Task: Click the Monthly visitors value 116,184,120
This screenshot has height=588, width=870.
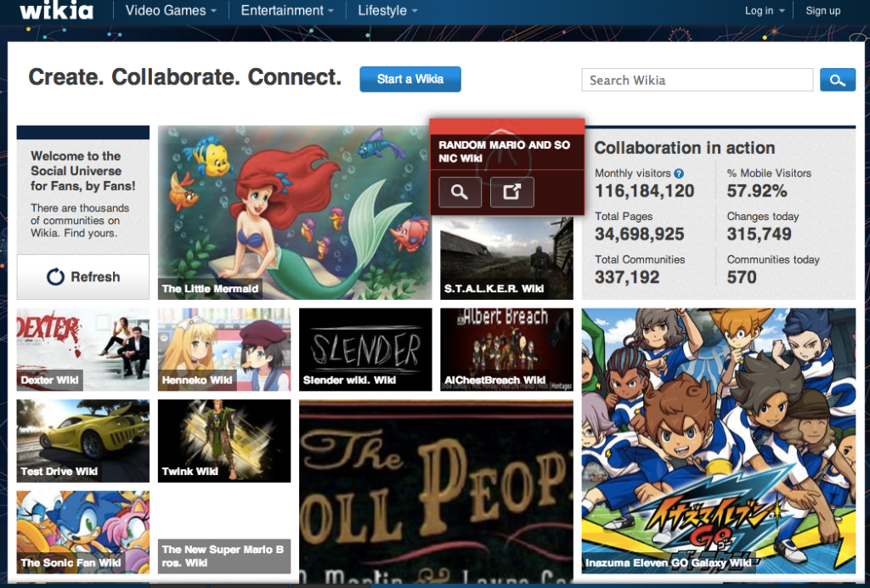Action: 644,191
